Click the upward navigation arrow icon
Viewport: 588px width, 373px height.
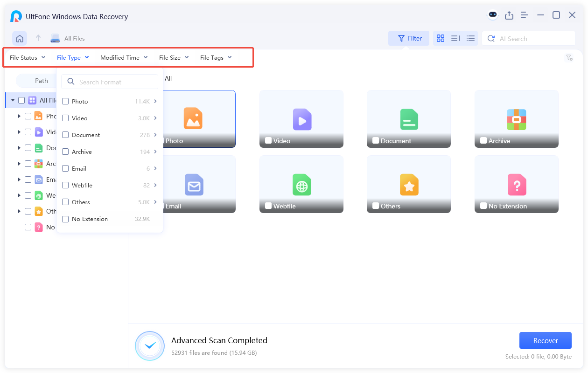pyautogui.click(x=38, y=38)
